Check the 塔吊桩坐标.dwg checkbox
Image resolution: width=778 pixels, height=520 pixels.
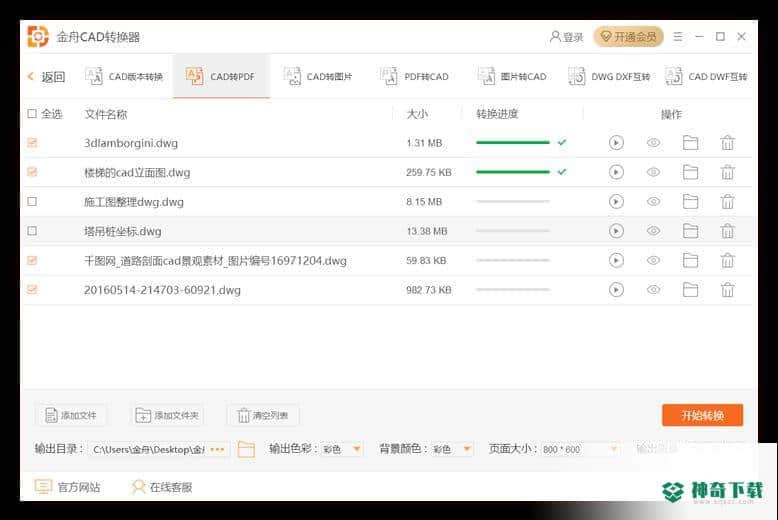32,231
